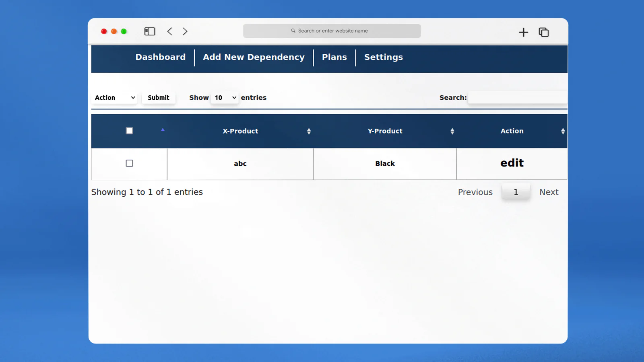Select page 1 in pagination

pyautogui.click(x=516, y=192)
